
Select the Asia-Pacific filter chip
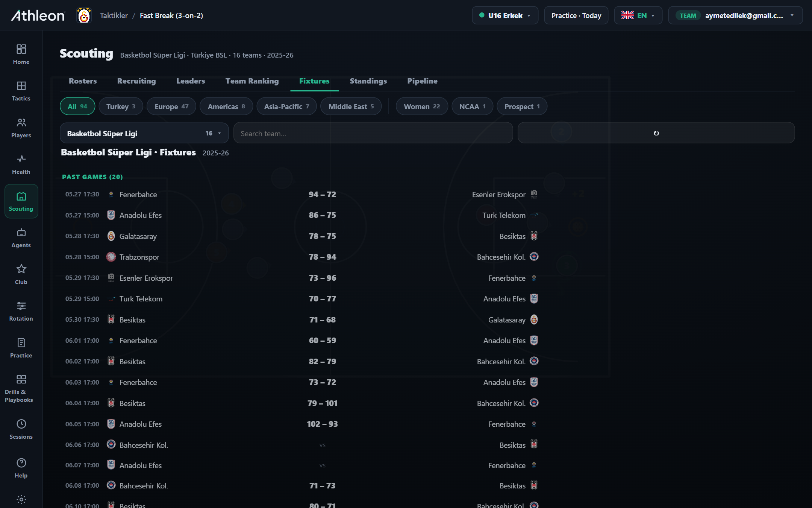(x=286, y=106)
